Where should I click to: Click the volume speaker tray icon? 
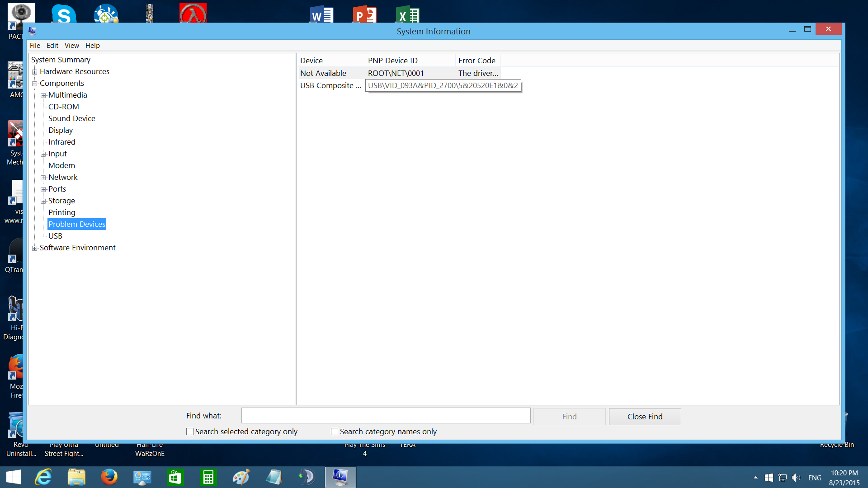click(796, 478)
